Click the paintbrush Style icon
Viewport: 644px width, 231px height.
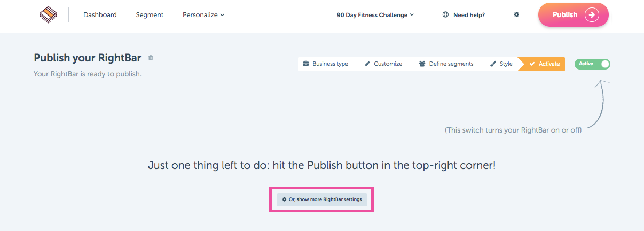(493, 64)
